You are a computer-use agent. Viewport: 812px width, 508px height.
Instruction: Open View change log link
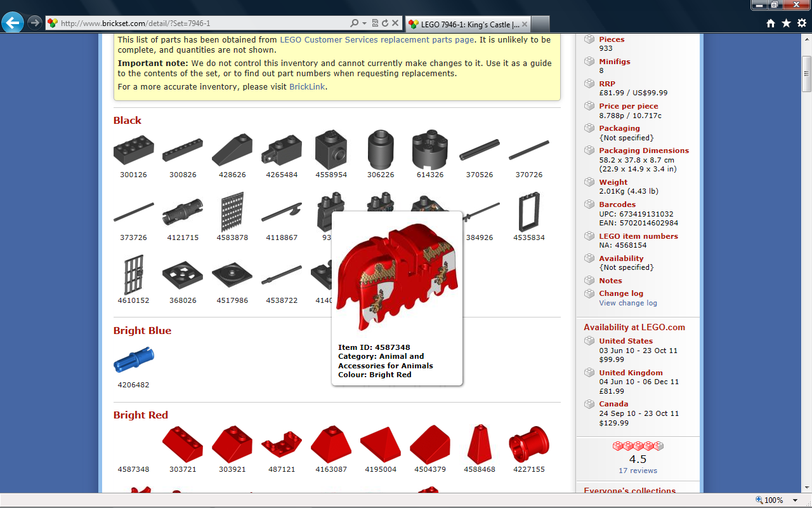tap(628, 303)
